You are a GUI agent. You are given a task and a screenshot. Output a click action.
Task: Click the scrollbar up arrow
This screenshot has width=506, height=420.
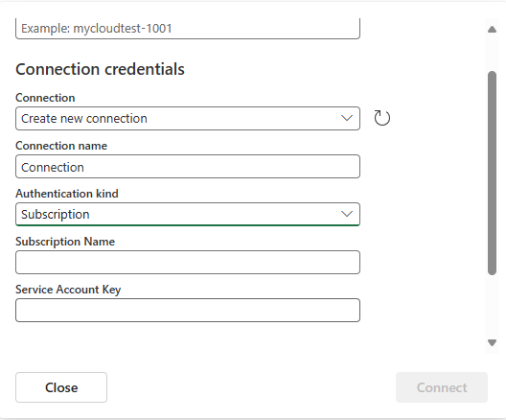(x=492, y=30)
